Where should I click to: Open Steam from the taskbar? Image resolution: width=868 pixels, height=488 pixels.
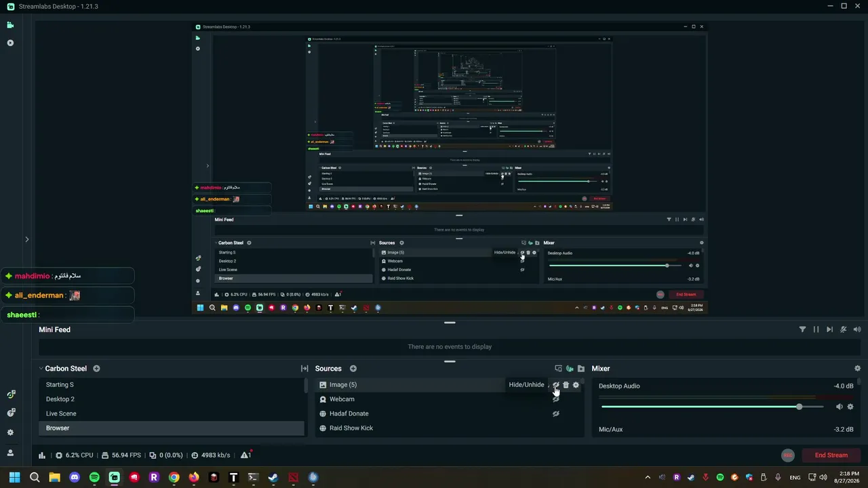[x=273, y=477]
